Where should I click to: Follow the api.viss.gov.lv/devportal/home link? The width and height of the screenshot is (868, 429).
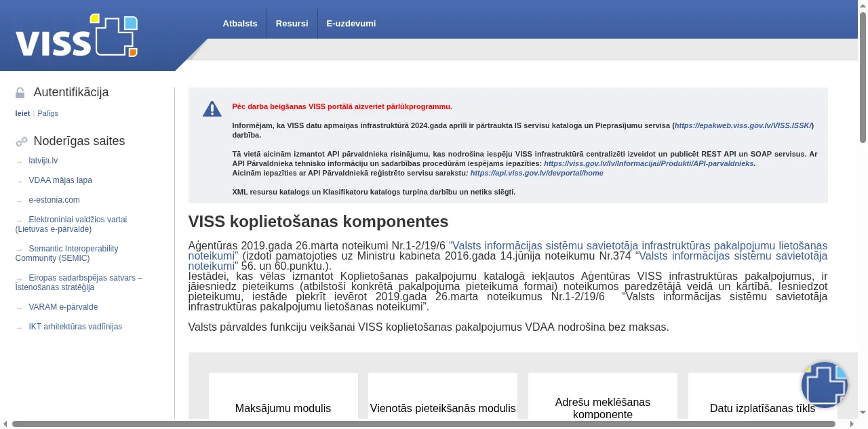[x=536, y=173]
